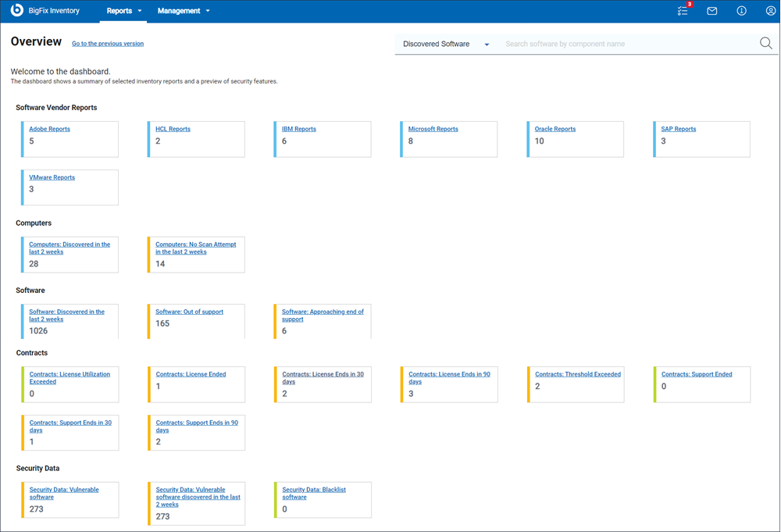
Task: Open Adobe Reports link
Action: click(x=49, y=129)
